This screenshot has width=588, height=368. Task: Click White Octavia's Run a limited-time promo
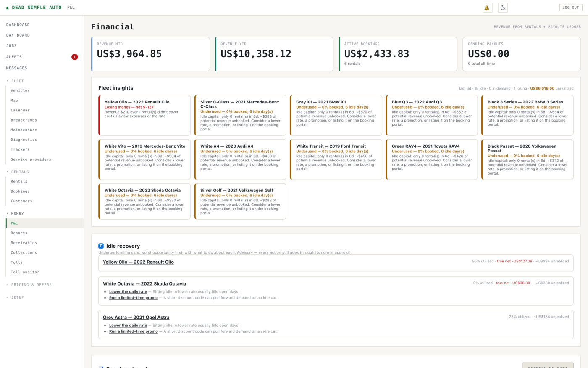point(134,298)
